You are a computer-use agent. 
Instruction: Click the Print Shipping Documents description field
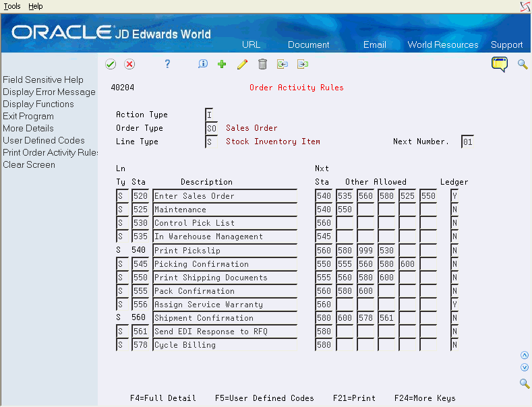[225, 278]
